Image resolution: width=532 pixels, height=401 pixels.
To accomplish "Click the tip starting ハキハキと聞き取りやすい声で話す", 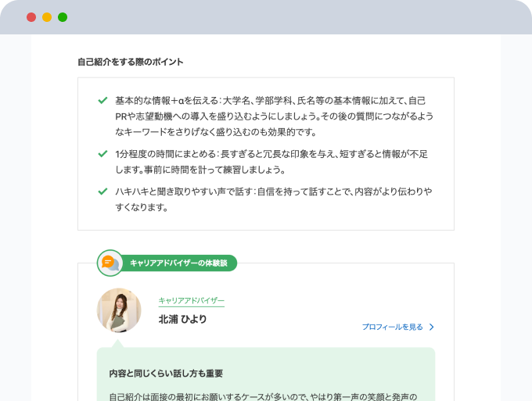I will (270, 199).
